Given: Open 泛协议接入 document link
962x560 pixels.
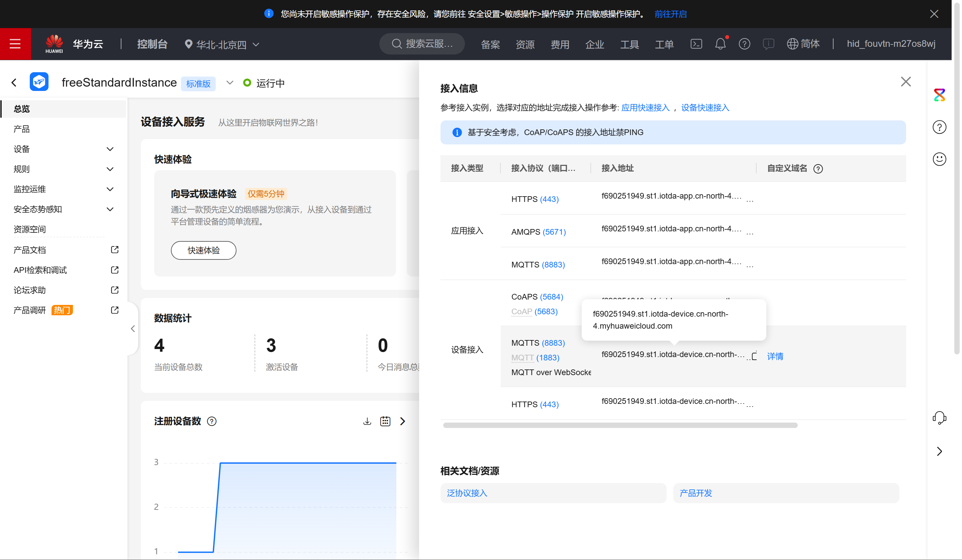Looking at the screenshot, I should point(467,493).
